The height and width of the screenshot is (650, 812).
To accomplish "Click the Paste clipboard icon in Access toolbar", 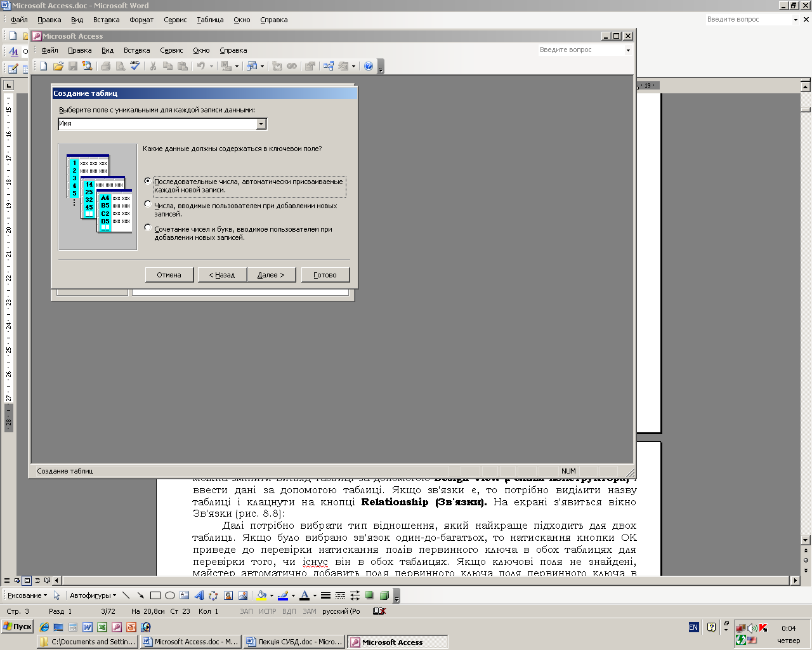I will coord(183,66).
